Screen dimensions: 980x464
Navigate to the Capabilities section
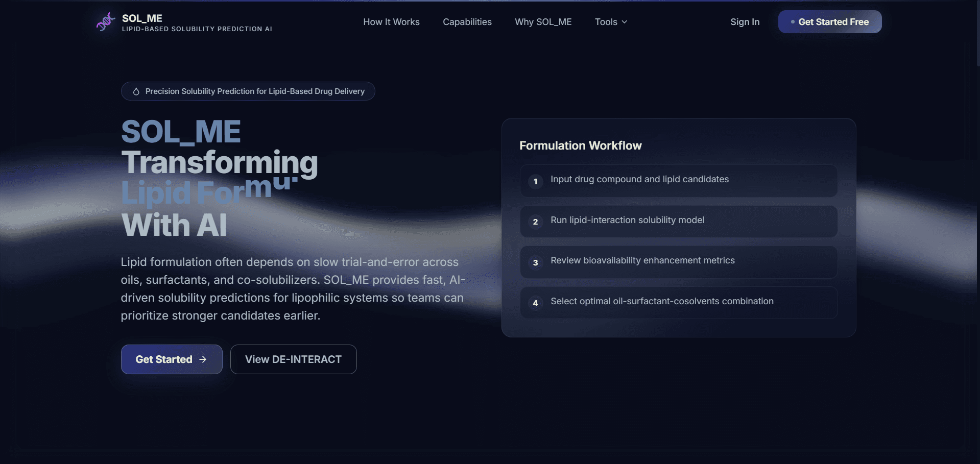point(467,21)
